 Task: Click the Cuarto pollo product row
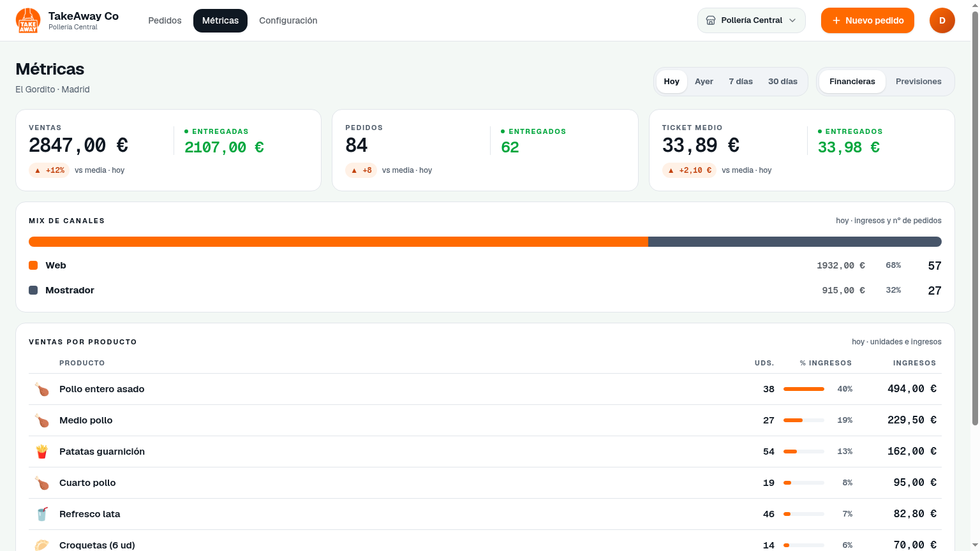pos(485,483)
